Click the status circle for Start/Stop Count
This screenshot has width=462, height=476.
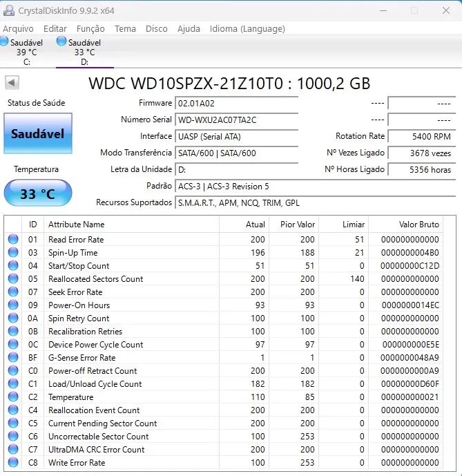tap(13, 265)
